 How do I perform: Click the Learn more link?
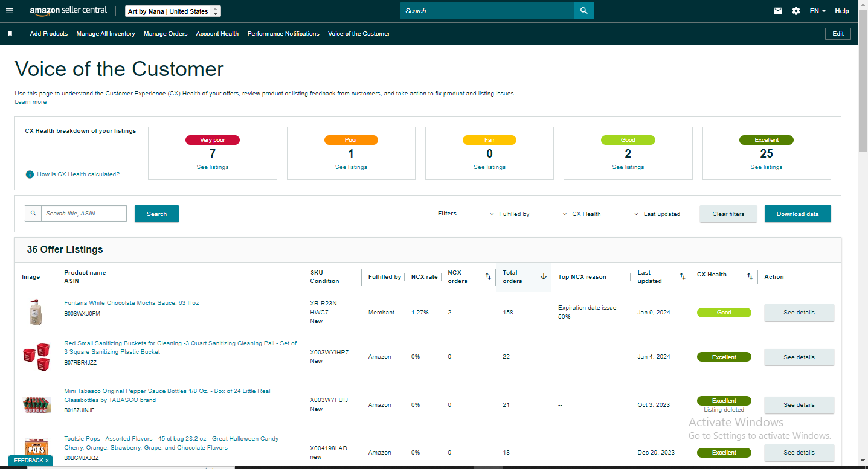(x=31, y=102)
